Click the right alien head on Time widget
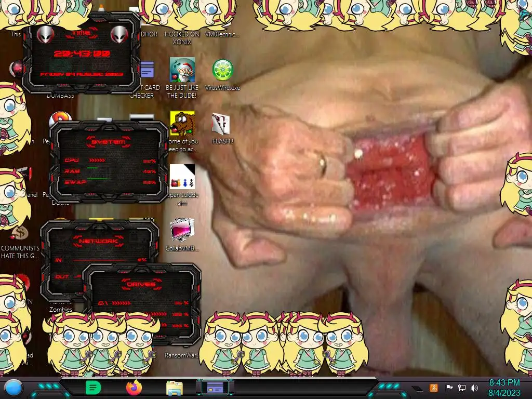Screen dimensions: 532x399 coord(119,34)
